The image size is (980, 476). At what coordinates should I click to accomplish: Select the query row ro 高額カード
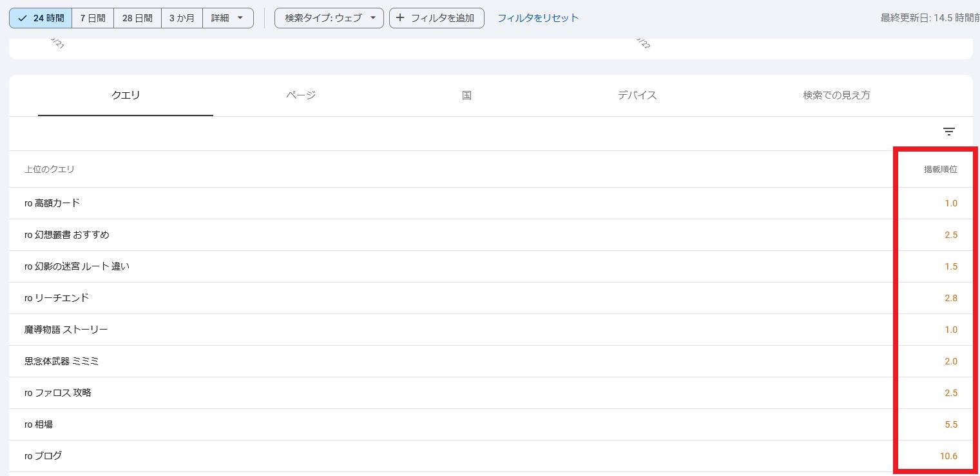click(52, 203)
